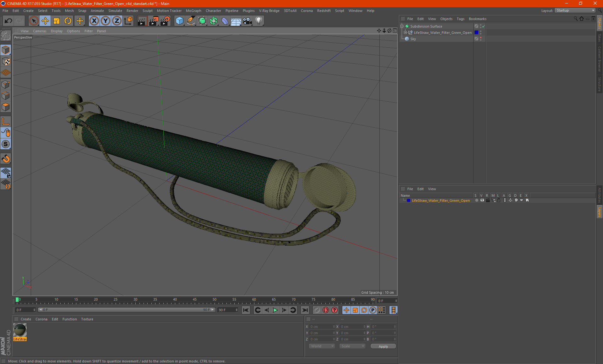Click the X position input field
The height and width of the screenshot is (364, 603).
coord(323,327)
